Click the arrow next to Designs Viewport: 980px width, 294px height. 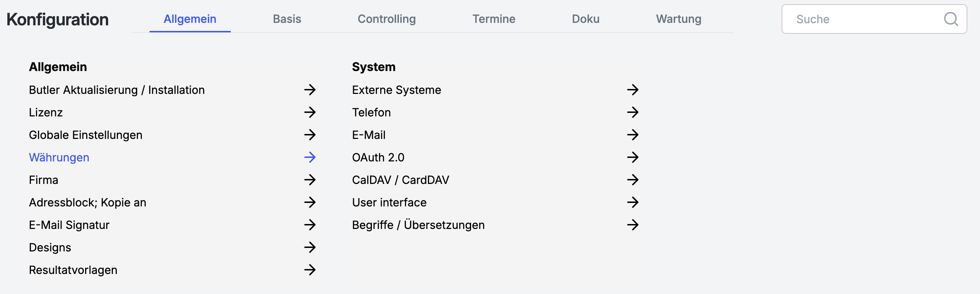[x=310, y=247]
